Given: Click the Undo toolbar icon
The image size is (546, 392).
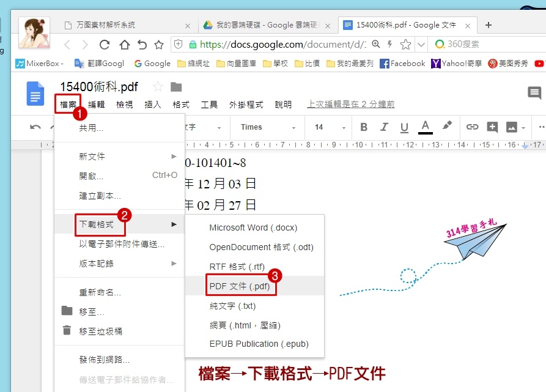Looking at the screenshot, I should (35, 127).
